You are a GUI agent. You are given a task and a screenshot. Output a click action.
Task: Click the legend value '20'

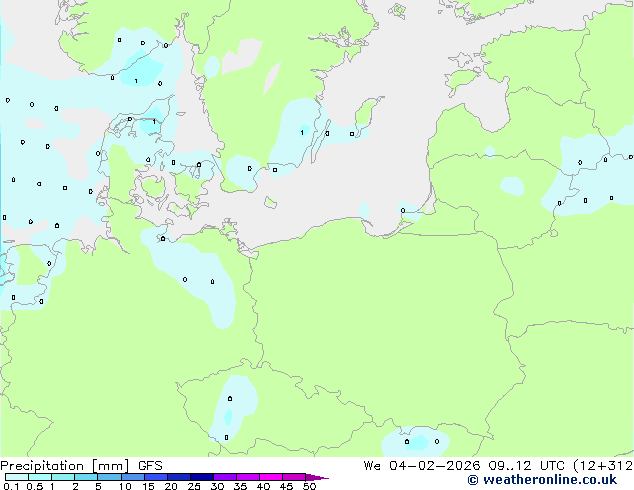pos(171,486)
